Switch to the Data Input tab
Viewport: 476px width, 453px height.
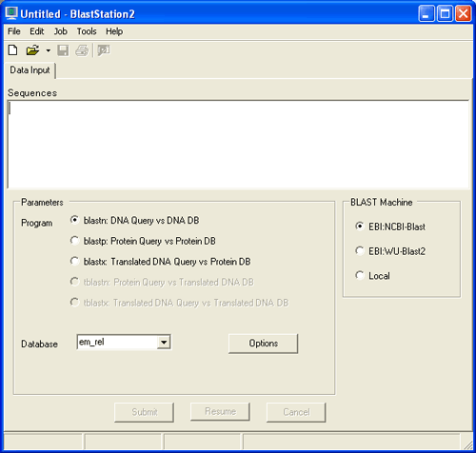point(30,70)
